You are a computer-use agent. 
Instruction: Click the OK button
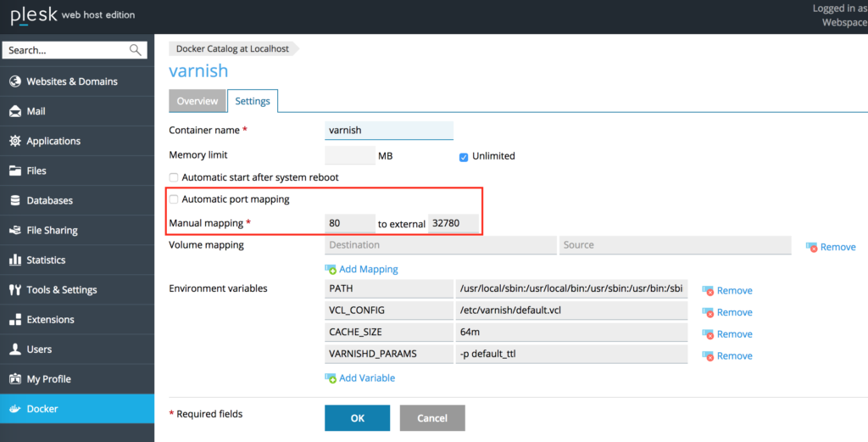tap(357, 418)
